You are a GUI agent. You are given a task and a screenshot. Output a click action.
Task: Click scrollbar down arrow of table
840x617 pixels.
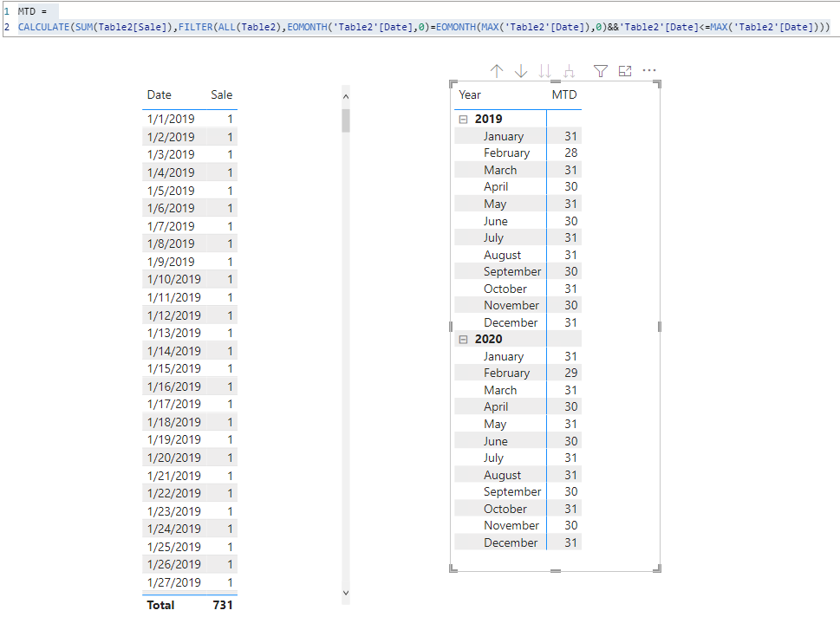[346, 593]
